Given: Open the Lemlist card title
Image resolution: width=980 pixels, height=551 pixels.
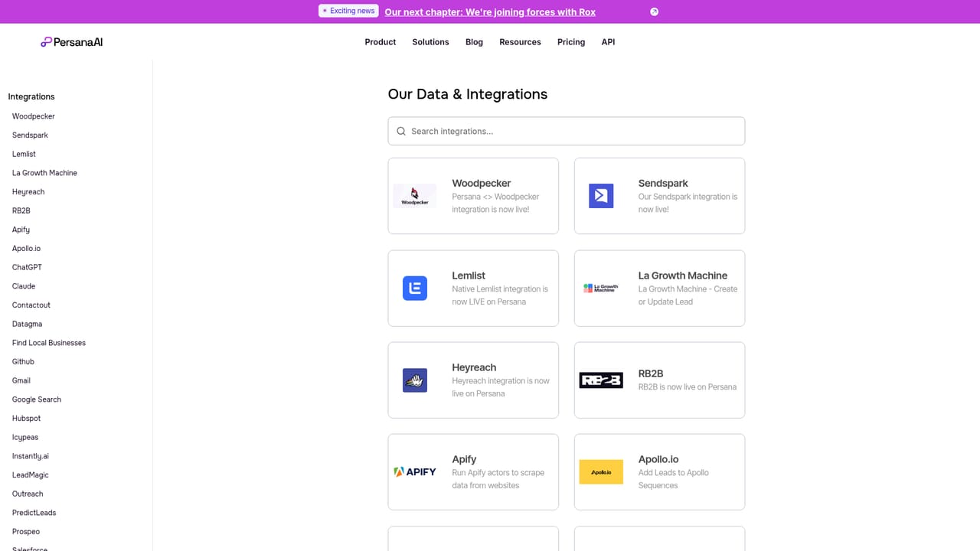Looking at the screenshot, I should 469,275.
